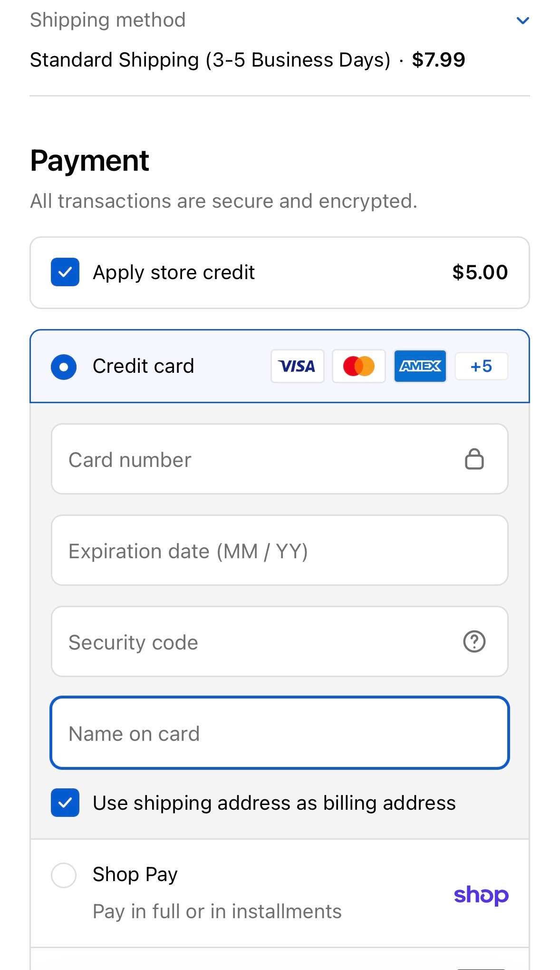Click the Mastercard logo icon
Image resolution: width=560 pixels, height=970 pixels.
[x=358, y=366]
